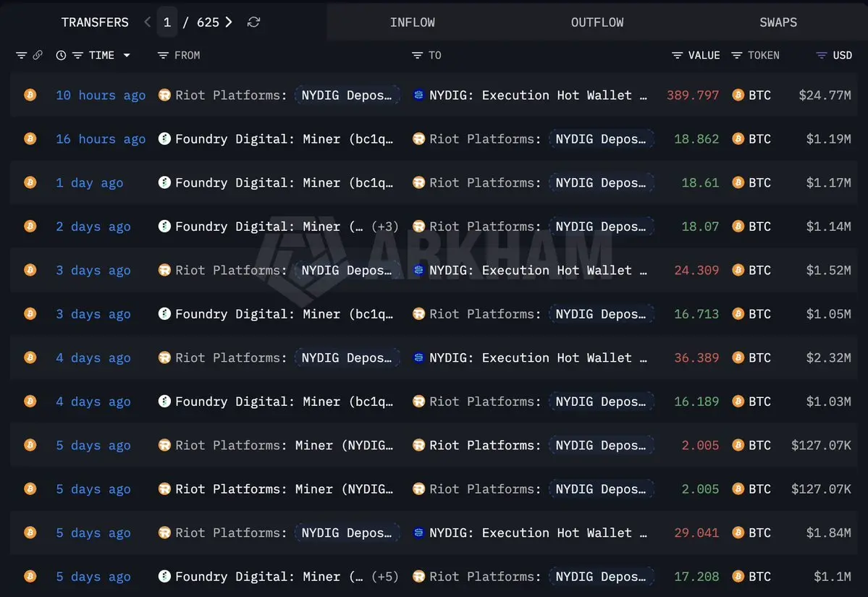Open NYDIG Execution Hot Wallet in 389.797 row
868x597 pixels.
[x=538, y=96]
